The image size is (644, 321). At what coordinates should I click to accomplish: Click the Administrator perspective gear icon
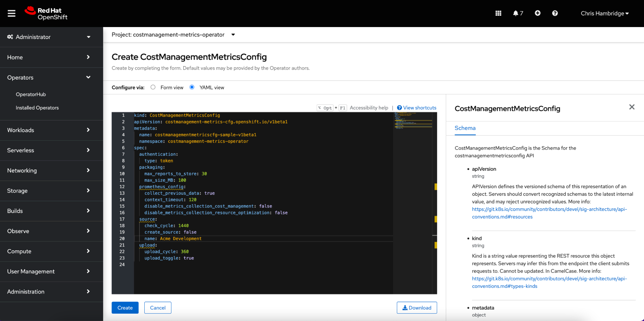point(10,37)
